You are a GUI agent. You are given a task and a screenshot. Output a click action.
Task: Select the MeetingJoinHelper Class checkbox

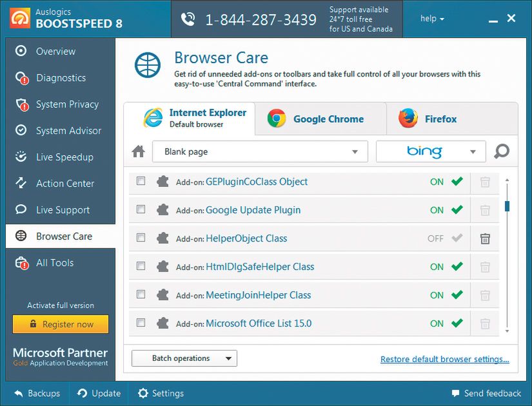coord(141,294)
